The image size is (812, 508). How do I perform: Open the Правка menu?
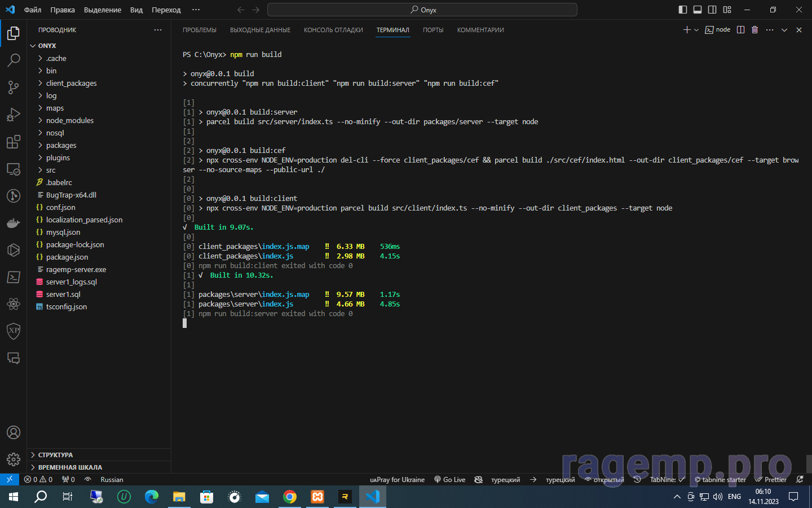tap(62, 10)
